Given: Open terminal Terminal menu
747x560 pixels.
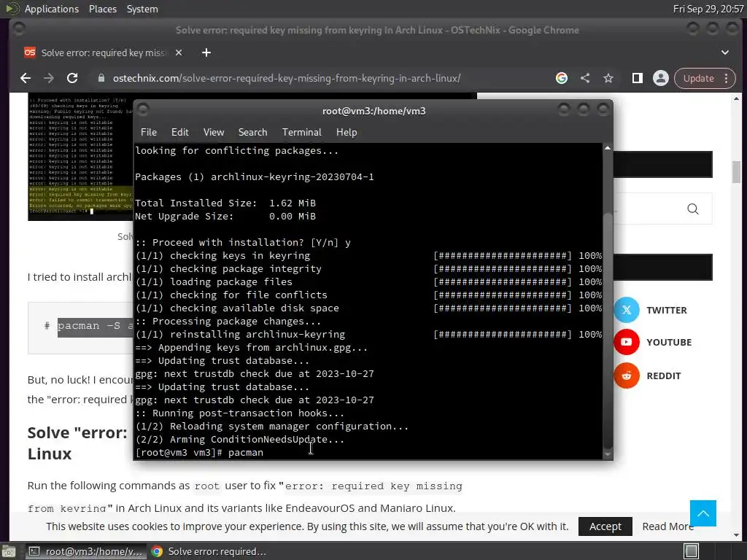Looking at the screenshot, I should click(301, 133).
